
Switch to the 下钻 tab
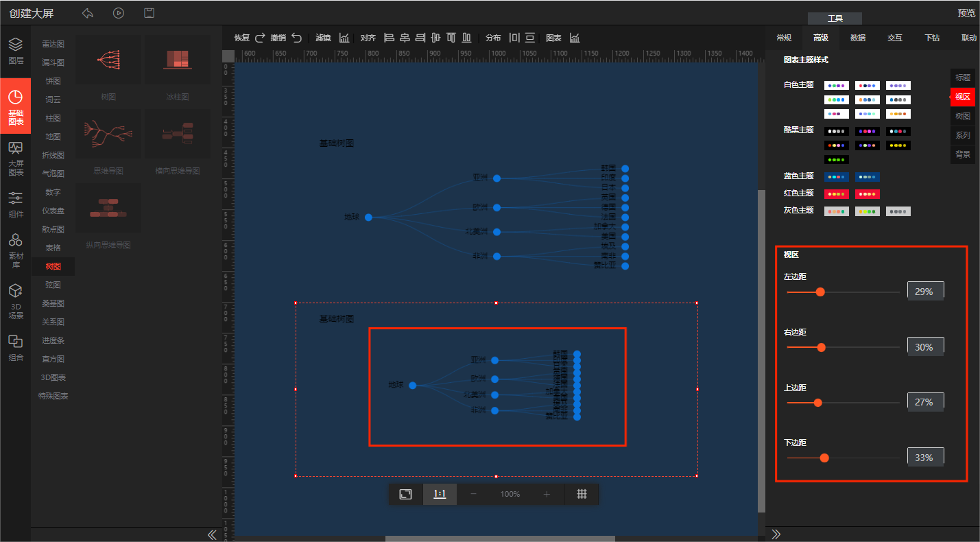(x=932, y=38)
